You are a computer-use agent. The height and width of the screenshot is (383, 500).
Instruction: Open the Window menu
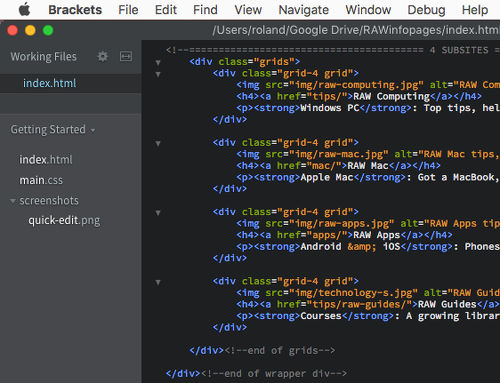click(368, 10)
